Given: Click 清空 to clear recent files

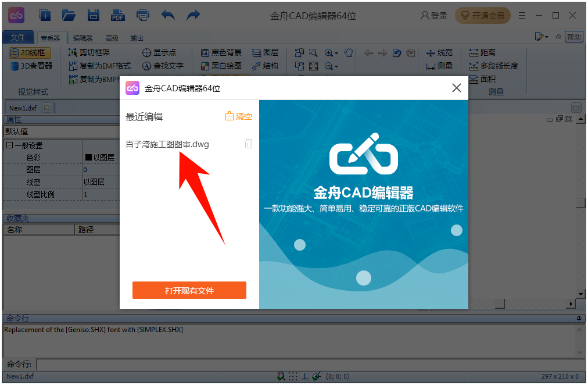Looking at the screenshot, I should (x=239, y=116).
